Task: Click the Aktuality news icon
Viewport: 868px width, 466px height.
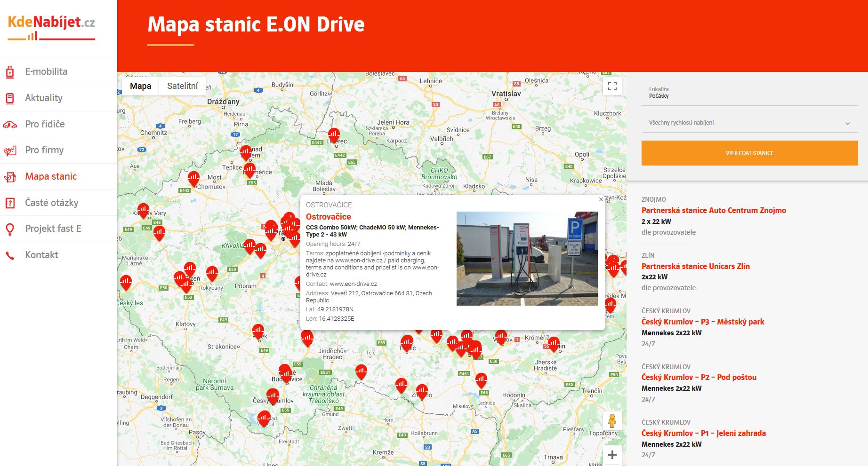Action: pyautogui.click(x=10, y=98)
